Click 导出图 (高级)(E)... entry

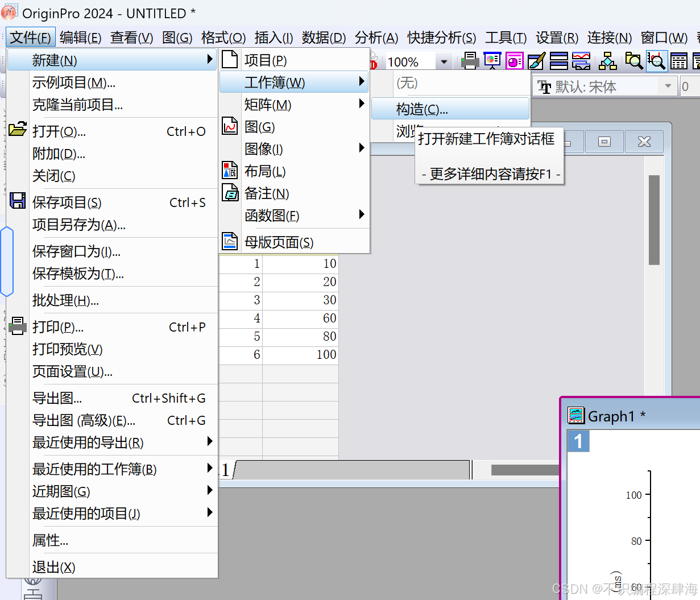(x=112, y=420)
